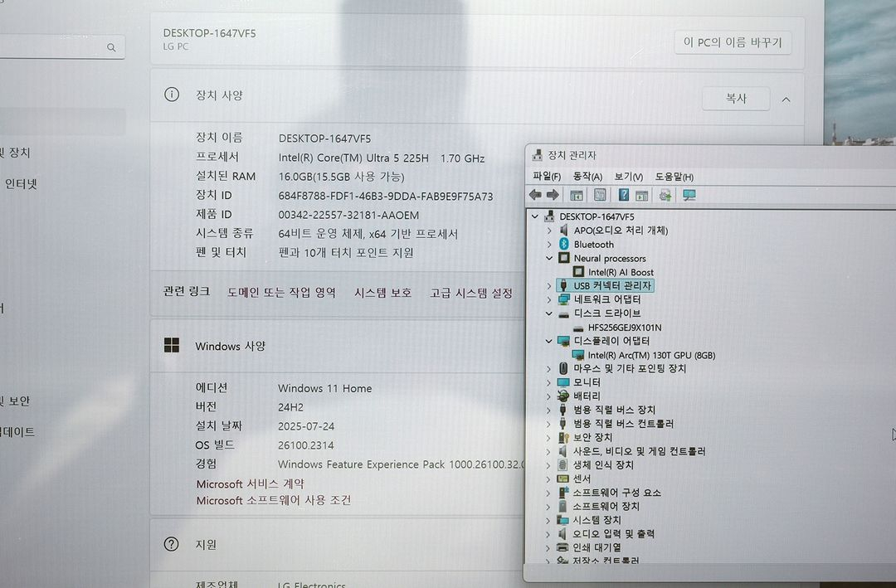Collapse the Neural processors category

[x=549, y=258]
